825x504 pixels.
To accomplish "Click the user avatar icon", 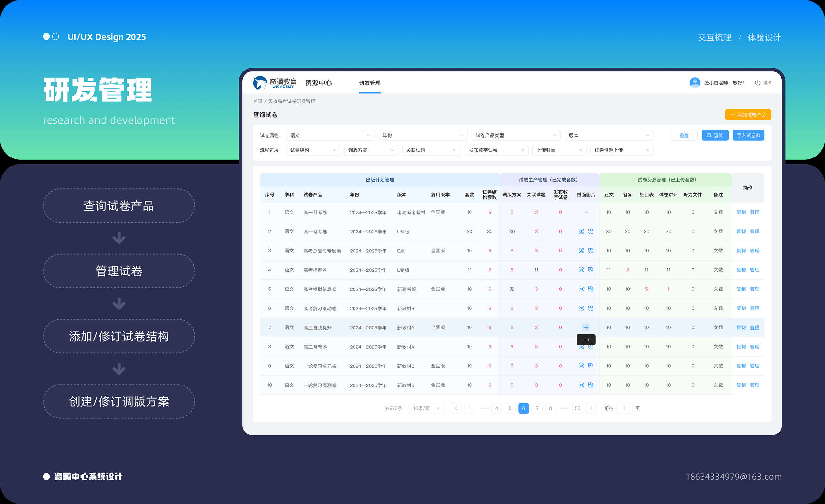I will (694, 83).
